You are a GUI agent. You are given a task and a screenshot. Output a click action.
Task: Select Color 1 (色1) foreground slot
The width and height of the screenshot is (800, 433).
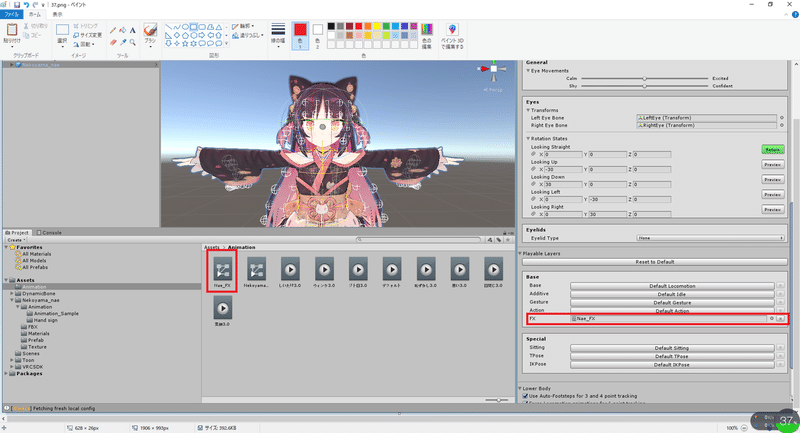coord(300,36)
